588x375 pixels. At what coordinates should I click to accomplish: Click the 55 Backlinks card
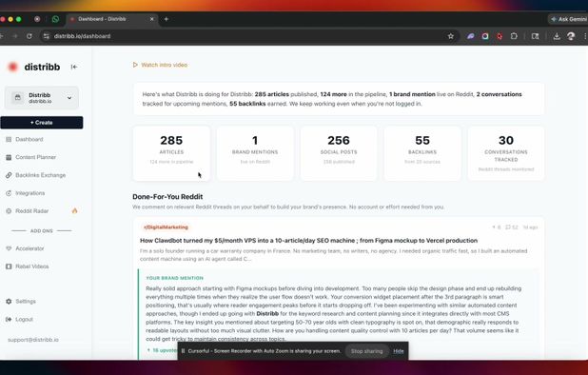point(422,153)
